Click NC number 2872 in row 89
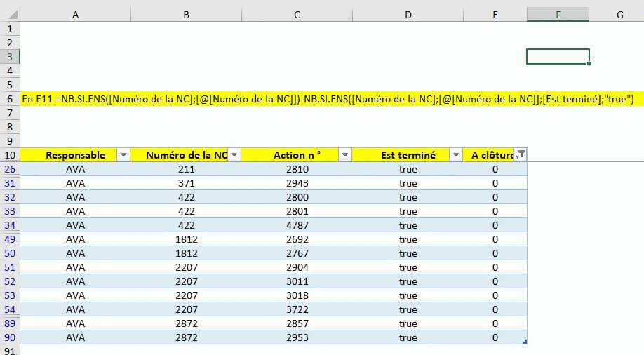Screen dimensions: 644x355 [187, 323]
